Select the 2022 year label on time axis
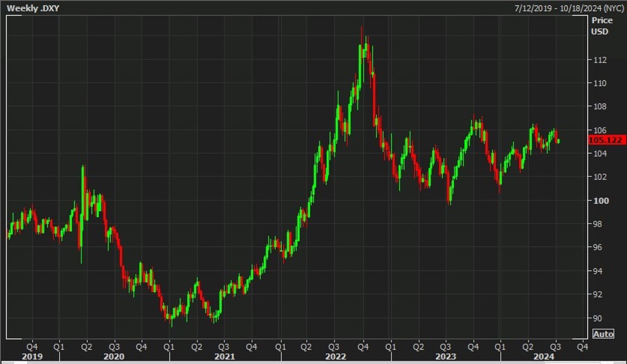The image size is (627, 364). pos(335,356)
